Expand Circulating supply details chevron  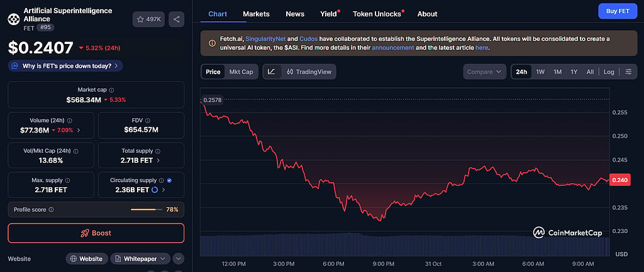[x=164, y=190]
